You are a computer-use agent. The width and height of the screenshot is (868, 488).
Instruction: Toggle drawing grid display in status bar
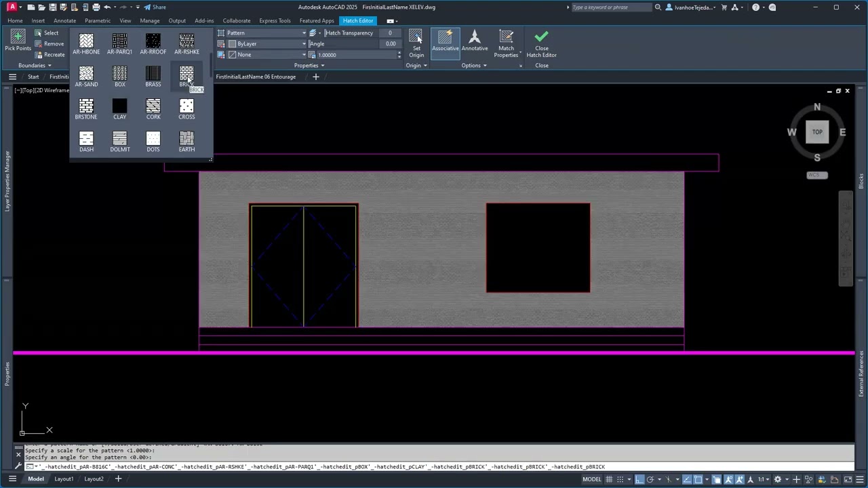(x=609, y=479)
